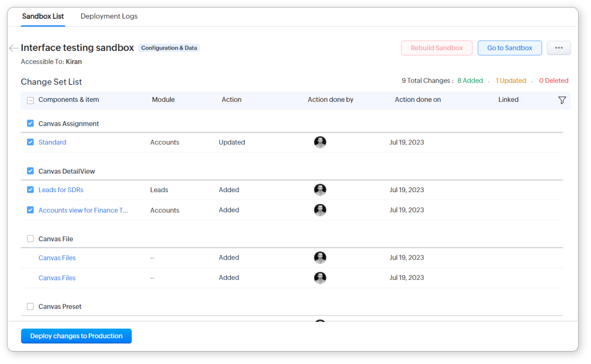This screenshot has width=591, height=364.
Task: Click avatar in second Canvas Files row
Action: pos(320,278)
